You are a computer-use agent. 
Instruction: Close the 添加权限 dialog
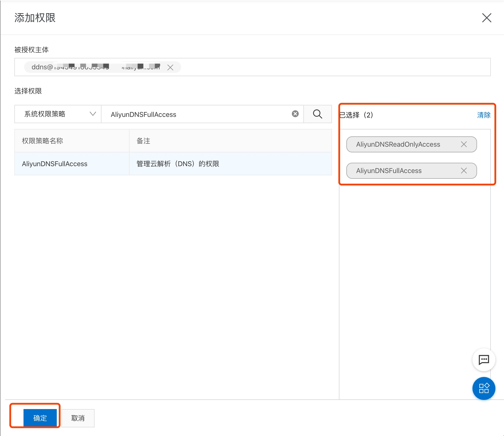click(x=487, y=18)
